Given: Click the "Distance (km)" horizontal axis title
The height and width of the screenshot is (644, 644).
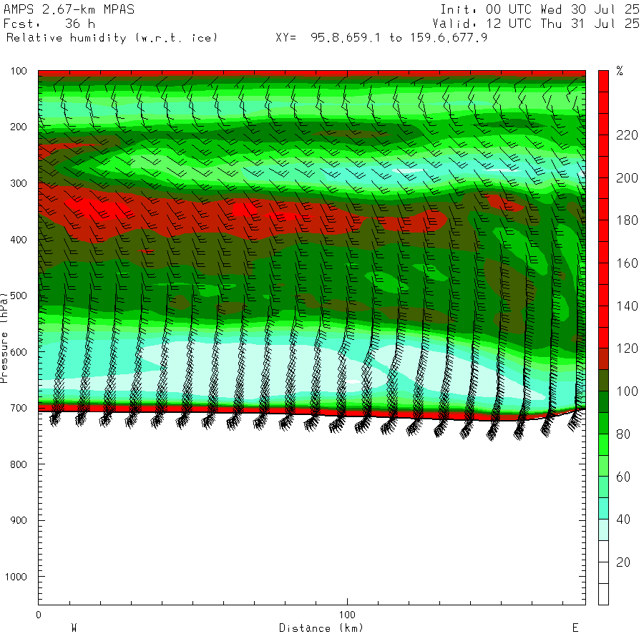Looking at the screenshot, I should pyautogui.click(x=321, y=628).
